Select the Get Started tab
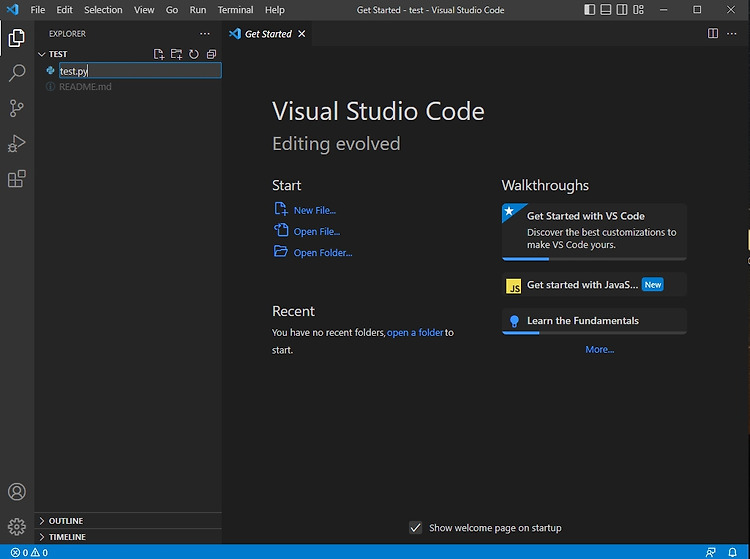Screen dimensions: 750x559 (x=268, y=34)
